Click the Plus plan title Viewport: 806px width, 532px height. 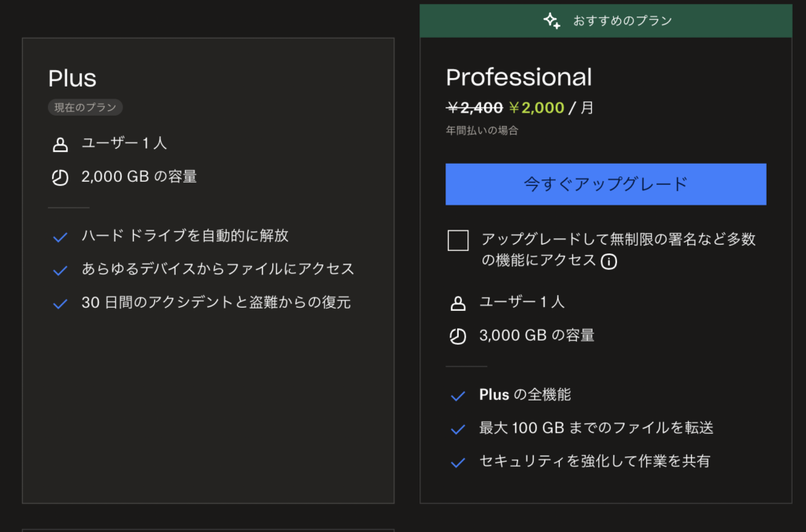click(x=72, y=79)
